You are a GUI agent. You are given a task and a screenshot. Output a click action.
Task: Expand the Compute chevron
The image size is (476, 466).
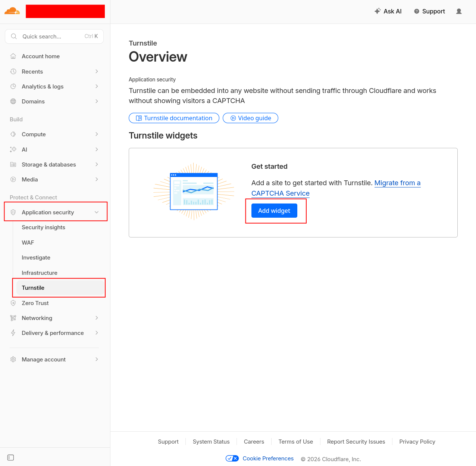tap(97, 134)
